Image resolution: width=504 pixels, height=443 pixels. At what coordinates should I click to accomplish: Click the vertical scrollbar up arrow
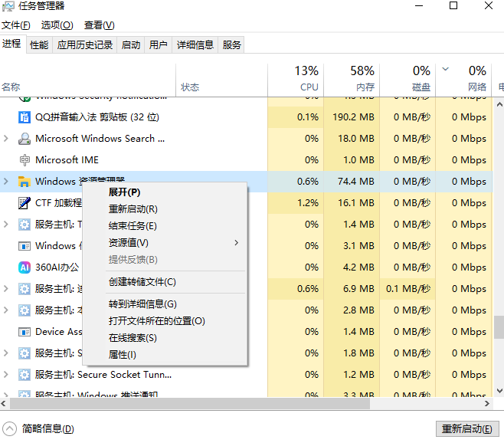pyautogui.click(x=499, y=104)
